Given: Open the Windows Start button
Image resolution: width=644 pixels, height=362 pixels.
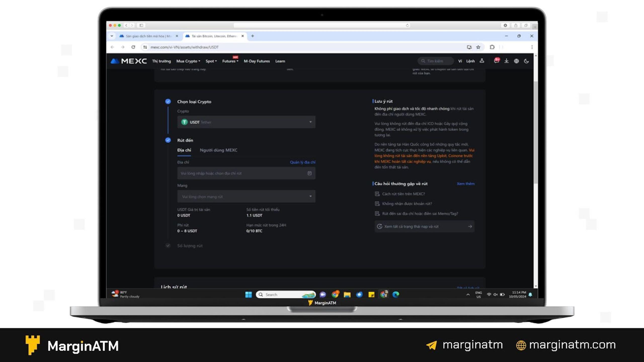Looking at the screenshot, I should (x=249, y=295).
